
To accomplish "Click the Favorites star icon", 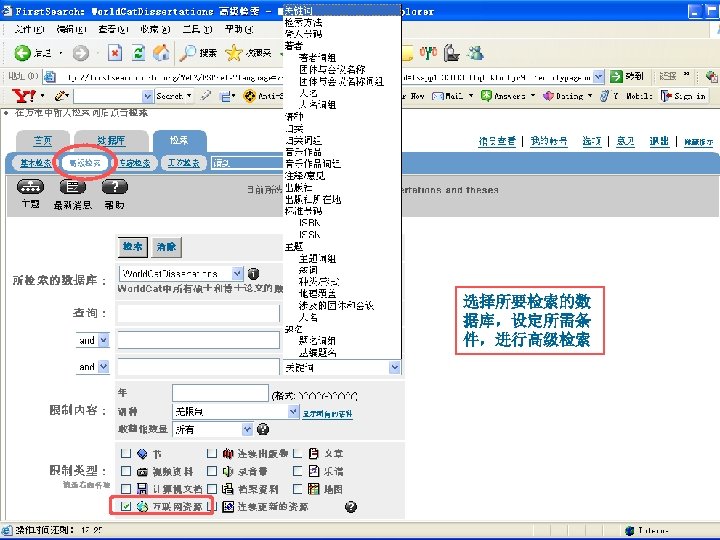I will coord(233,53).
